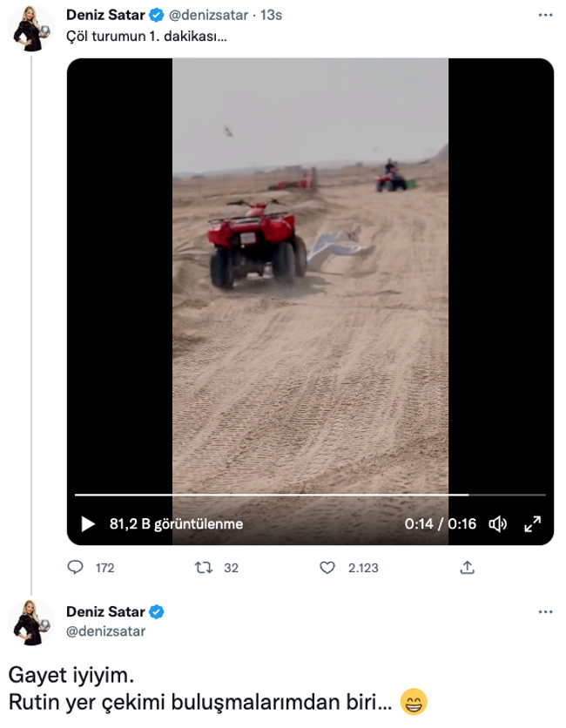This screenshot has height=728, width=566.
Task: Retweet the desert tour tweet
Action: 206,568
